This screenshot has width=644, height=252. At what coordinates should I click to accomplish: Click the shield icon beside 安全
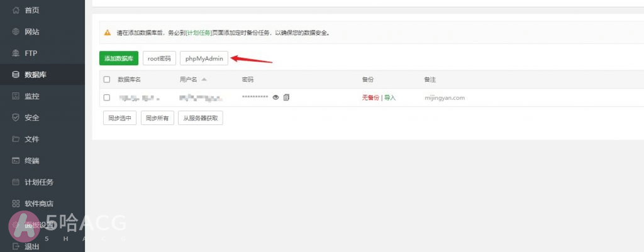click(x=16, y=118)
